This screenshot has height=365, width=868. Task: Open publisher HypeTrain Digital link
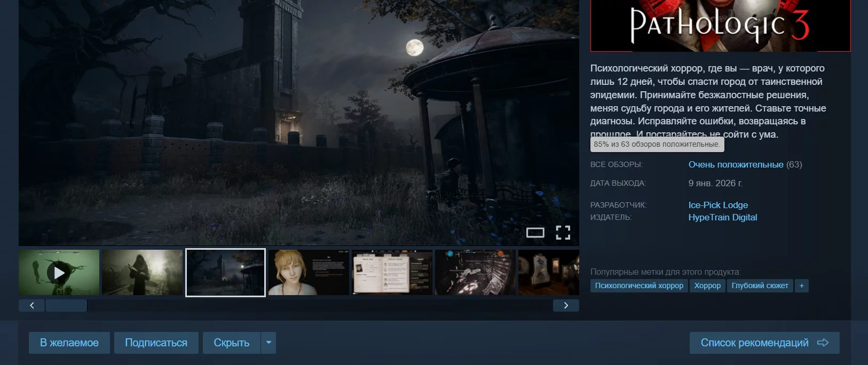[x=723, y=217]
